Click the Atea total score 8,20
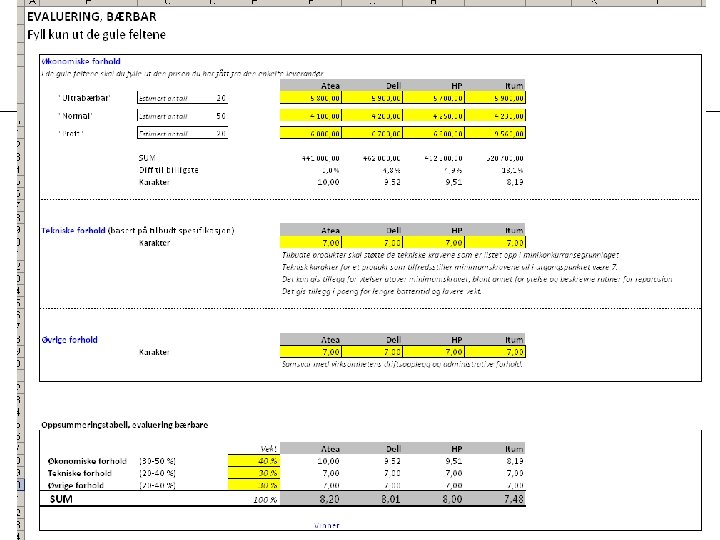The height and width of the screenshot is (540, 720). [329, 499]
